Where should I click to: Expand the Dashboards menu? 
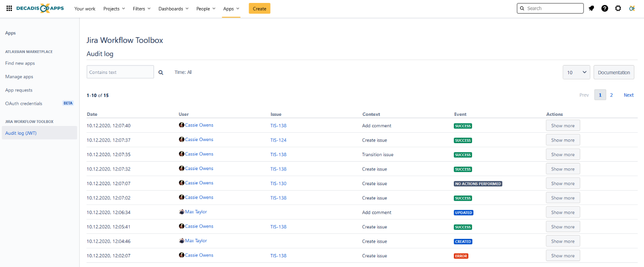pos(173,8)
